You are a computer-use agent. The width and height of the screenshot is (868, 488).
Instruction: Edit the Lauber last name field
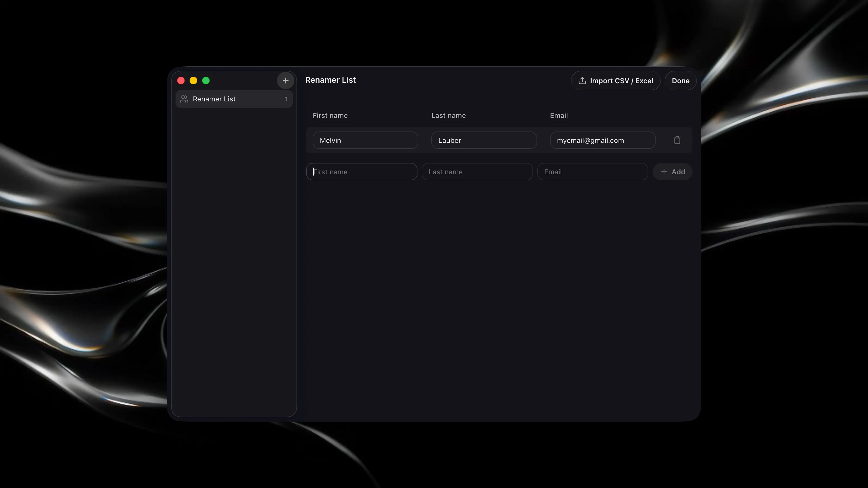click(484, 140)
